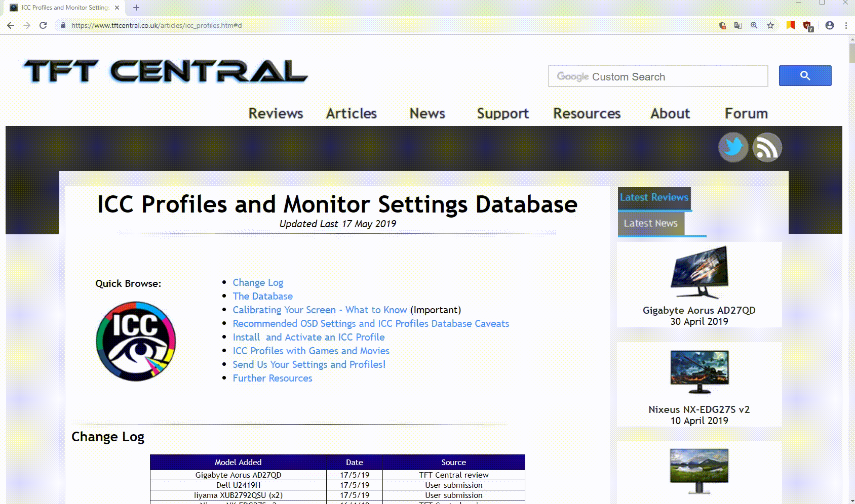The height and width of the screenshot is (504, 855).
Task: View site security lock information
Action: pos(63,25)
